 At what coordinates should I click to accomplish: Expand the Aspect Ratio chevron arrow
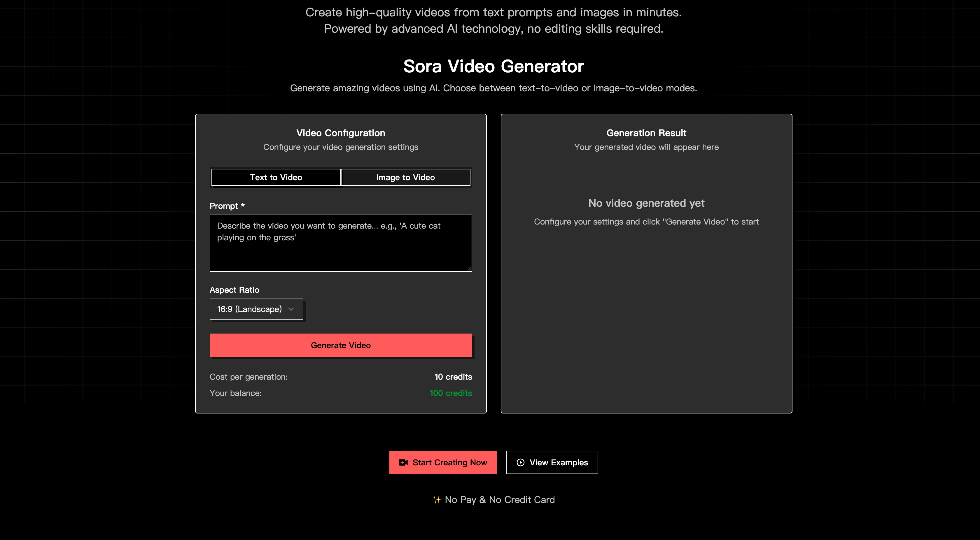(291, 309)
